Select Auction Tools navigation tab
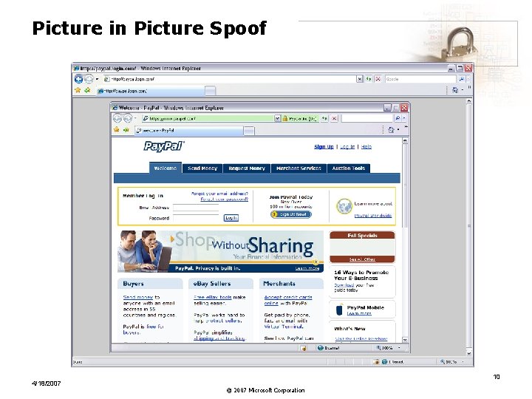 point(349,168)
